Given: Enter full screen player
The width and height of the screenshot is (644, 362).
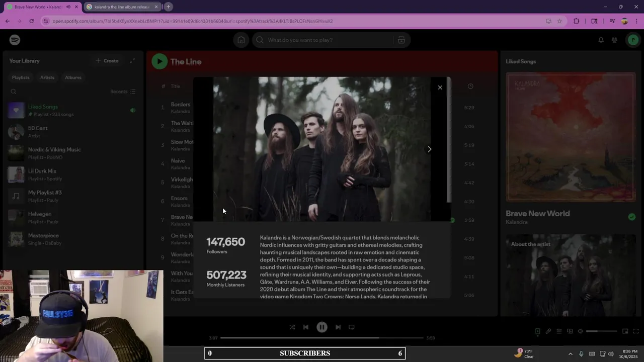Looking at the screenshot, I should 636,331.
